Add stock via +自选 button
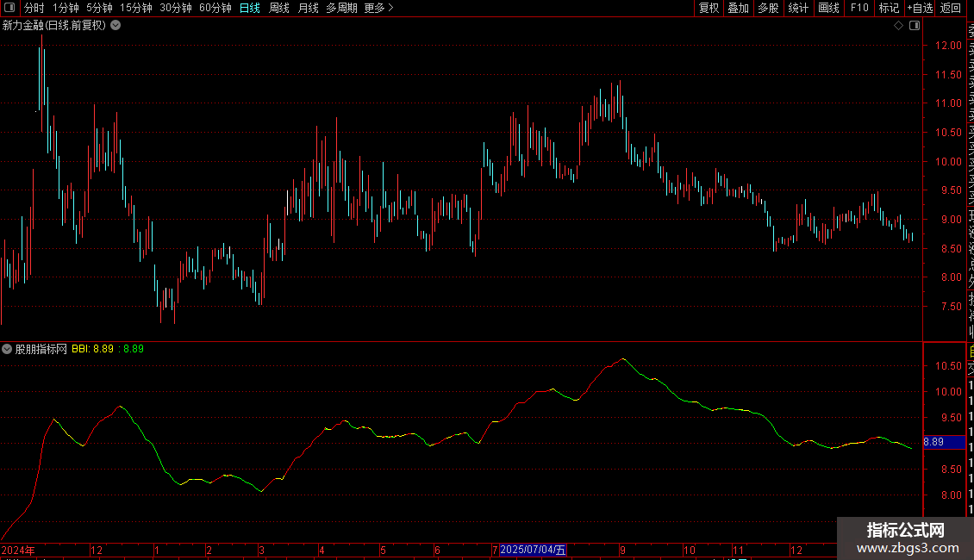The width and height of the screenshot is (974, 560). [x=920, y=8]
